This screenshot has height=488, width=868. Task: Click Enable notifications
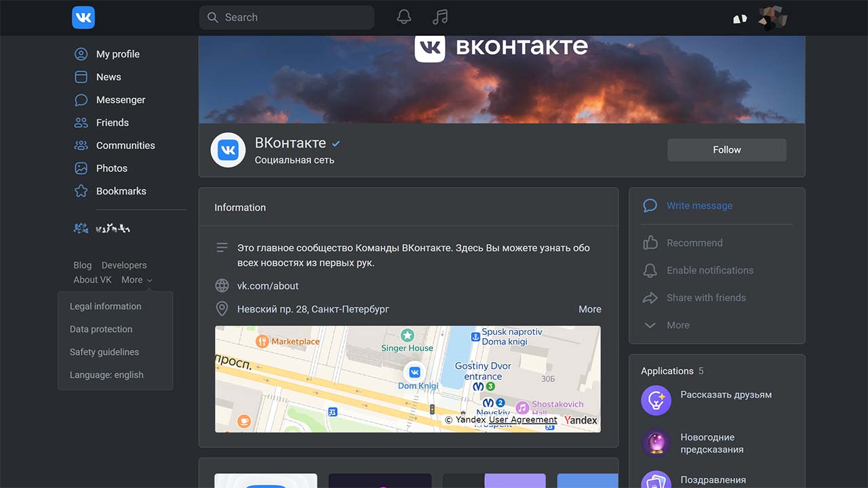point(710,270)
